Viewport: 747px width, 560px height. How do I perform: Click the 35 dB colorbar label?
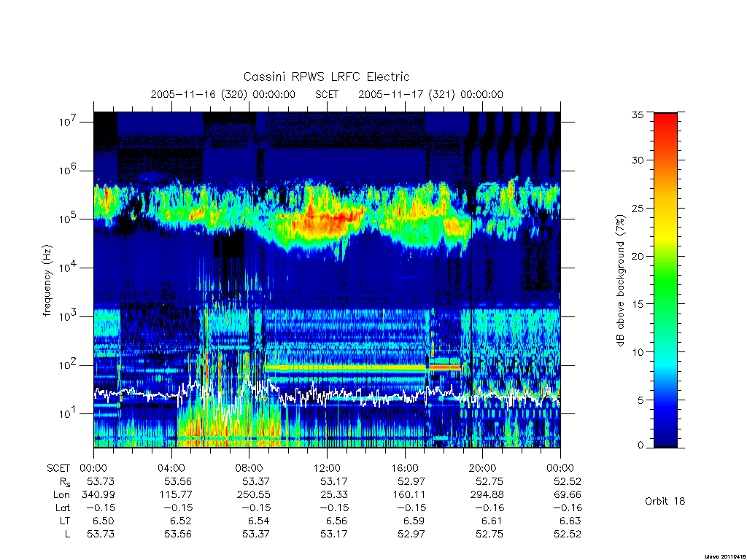tap(637, 114)
